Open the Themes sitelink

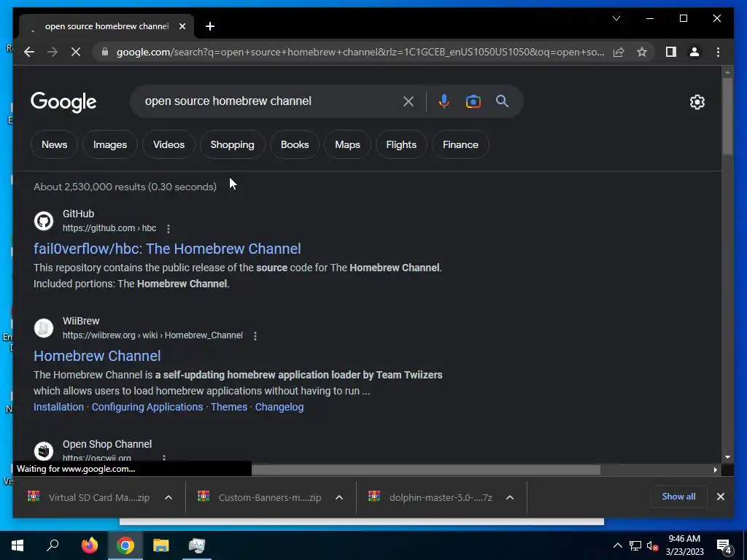(229, 407)
